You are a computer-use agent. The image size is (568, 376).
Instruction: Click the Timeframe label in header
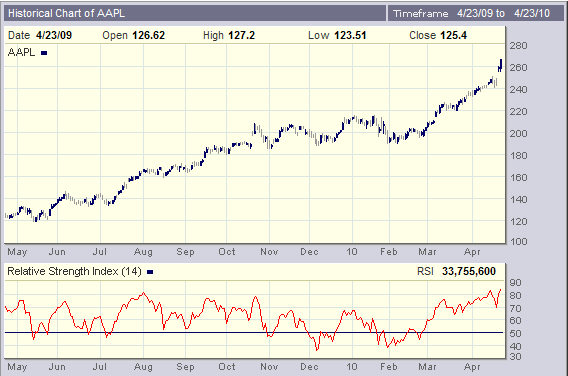tap(421, 14)
